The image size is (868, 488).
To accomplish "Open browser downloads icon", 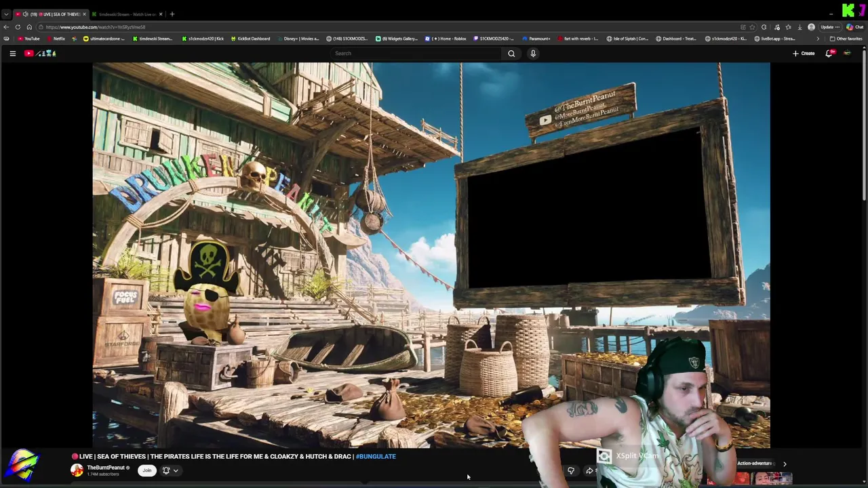I will (800, 27).
